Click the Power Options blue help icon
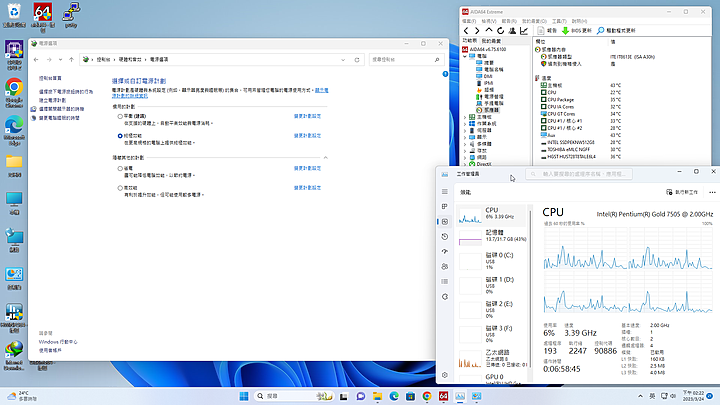 445,74
